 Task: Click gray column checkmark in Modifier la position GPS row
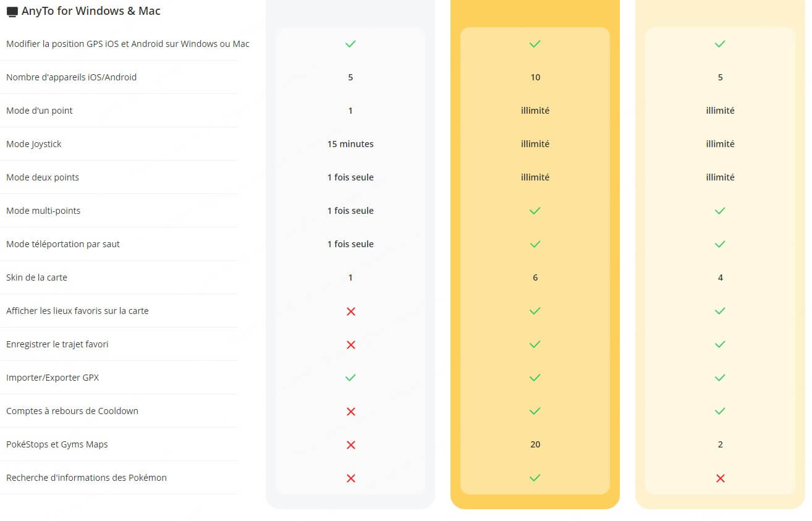pyautogui.click(x=350, y=44)
